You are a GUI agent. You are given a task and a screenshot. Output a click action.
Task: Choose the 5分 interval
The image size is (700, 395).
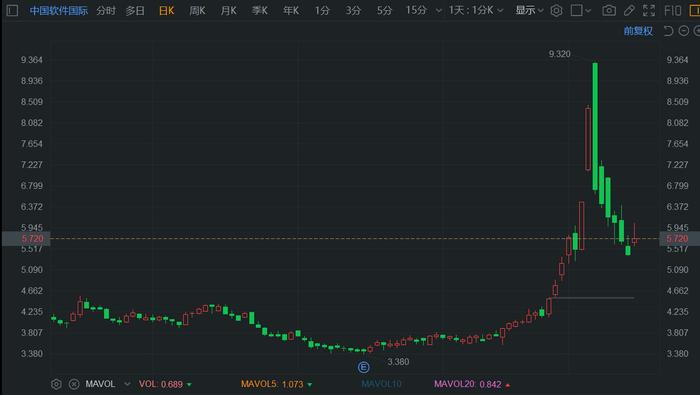tap(384, 10)
